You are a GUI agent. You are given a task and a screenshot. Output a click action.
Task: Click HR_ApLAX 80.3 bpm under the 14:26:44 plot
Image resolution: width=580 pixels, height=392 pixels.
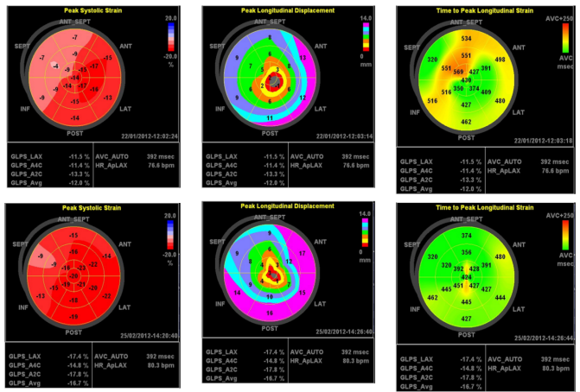[x=529, y=368]
